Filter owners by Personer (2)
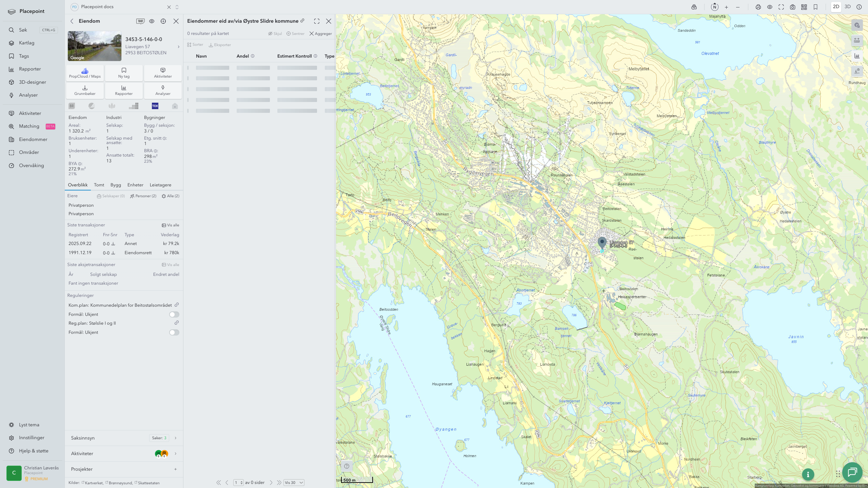The width and height of the screenshot is (868, 488). [x=143, y=196]
